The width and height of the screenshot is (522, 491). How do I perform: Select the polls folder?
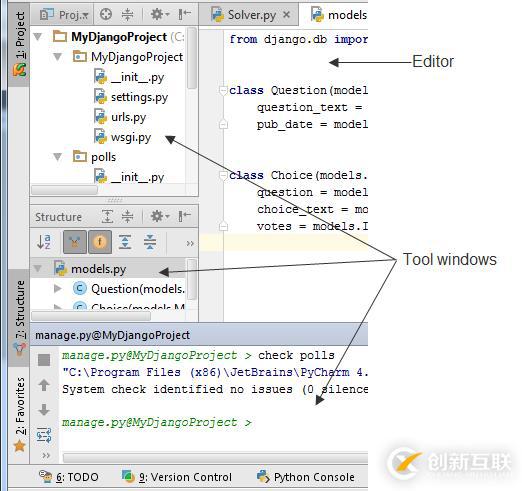tap(103, 157)
